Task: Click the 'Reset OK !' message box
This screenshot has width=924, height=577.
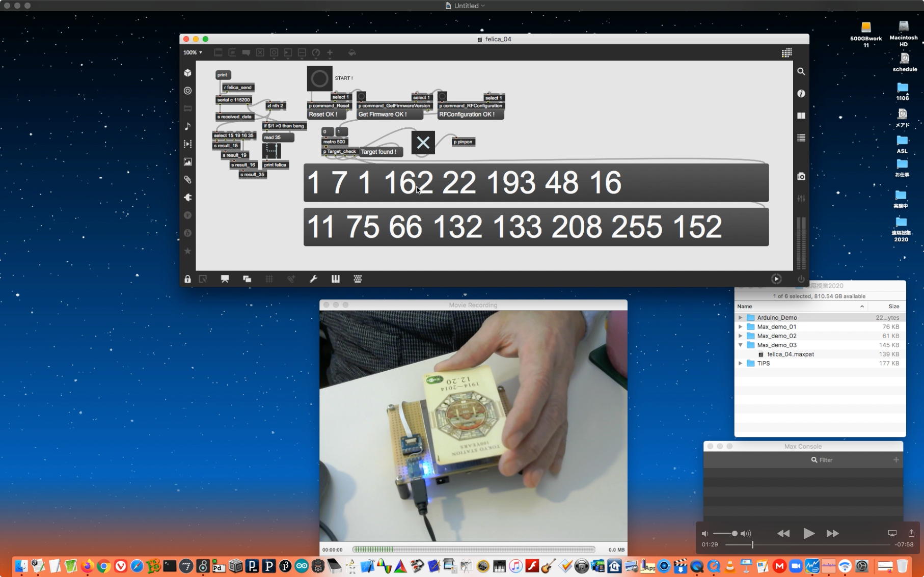Action: [327, 115]
